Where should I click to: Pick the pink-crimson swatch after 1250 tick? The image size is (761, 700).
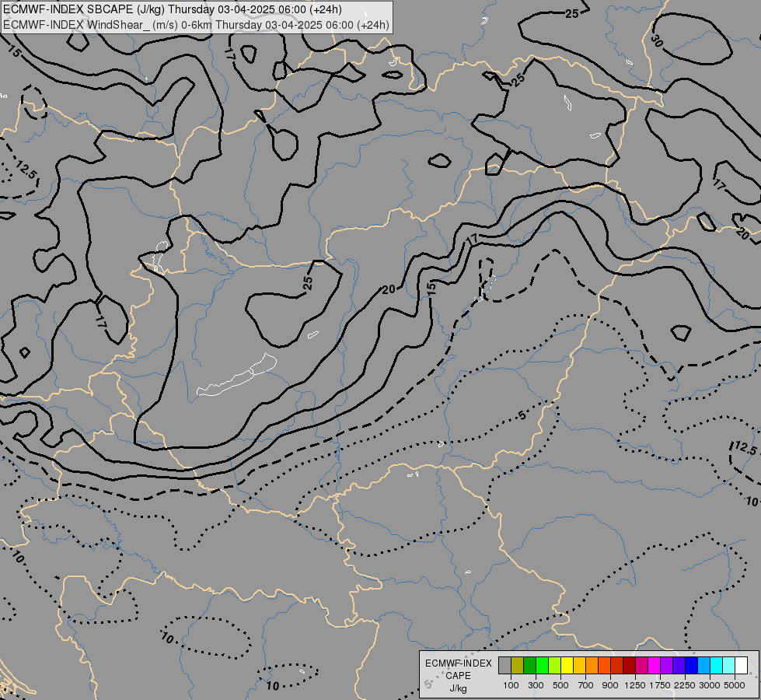point(641,665)
